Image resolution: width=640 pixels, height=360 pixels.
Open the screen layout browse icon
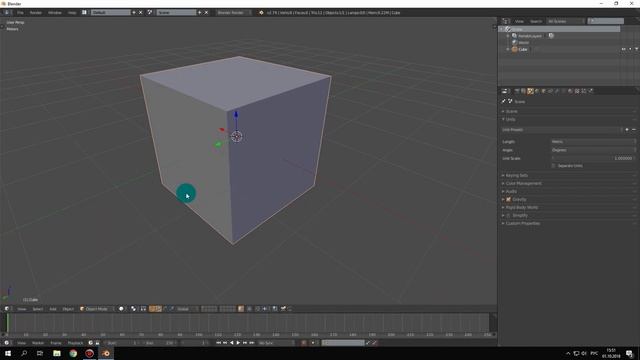[x=84, y=13]
